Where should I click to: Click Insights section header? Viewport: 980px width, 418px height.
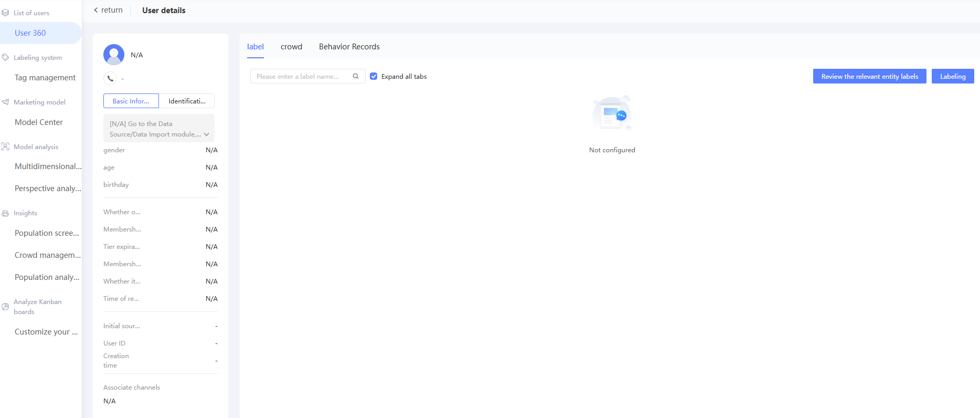pos(25,213)
